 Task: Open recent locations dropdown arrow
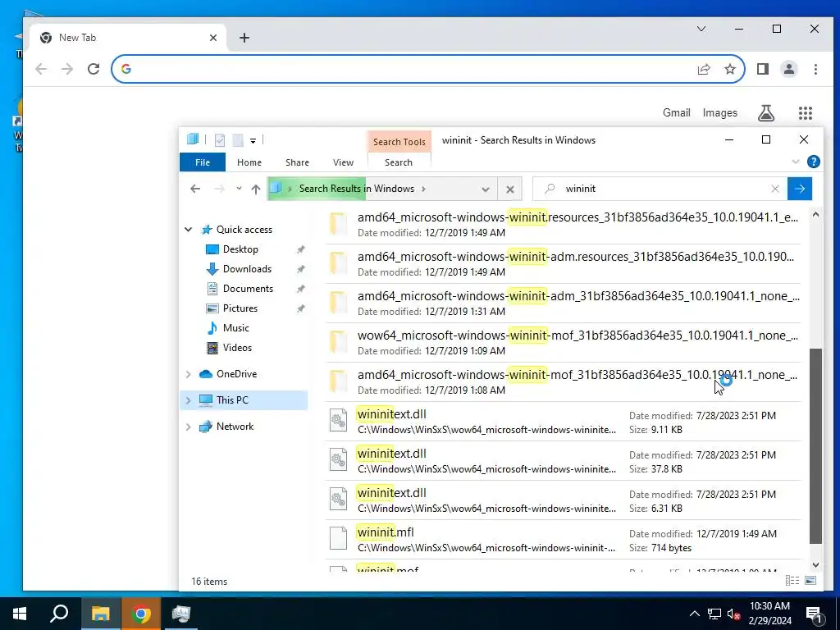pyautogui.click(x=239, y=189)
